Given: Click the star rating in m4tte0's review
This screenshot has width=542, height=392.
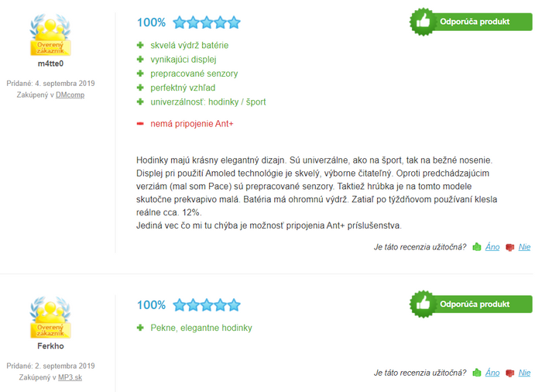Looking at the screenshot, I should [207, 22].
